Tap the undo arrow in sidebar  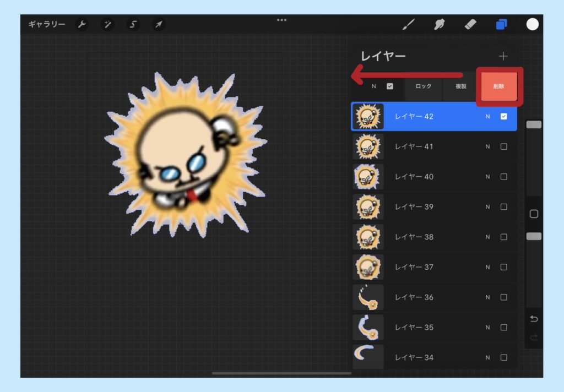click(x=534, y=319)
